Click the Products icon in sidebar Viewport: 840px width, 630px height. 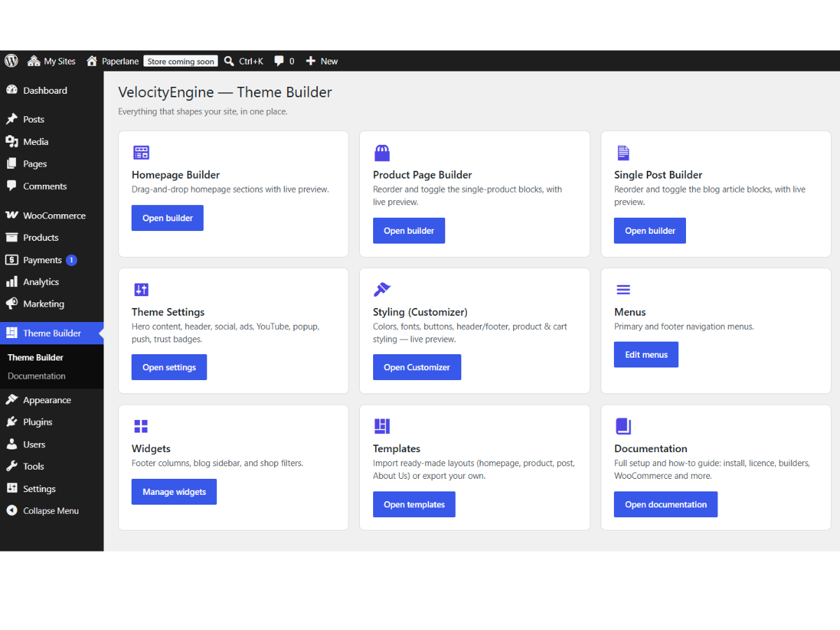[11, 237]
